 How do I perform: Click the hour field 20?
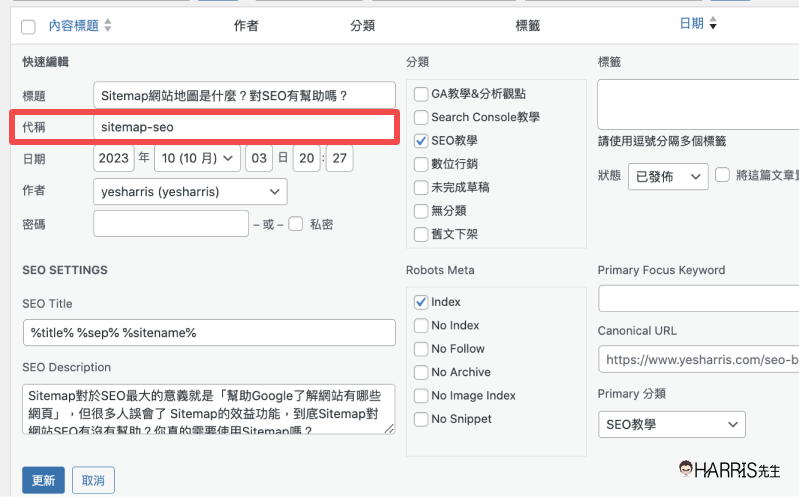point(307,159)
